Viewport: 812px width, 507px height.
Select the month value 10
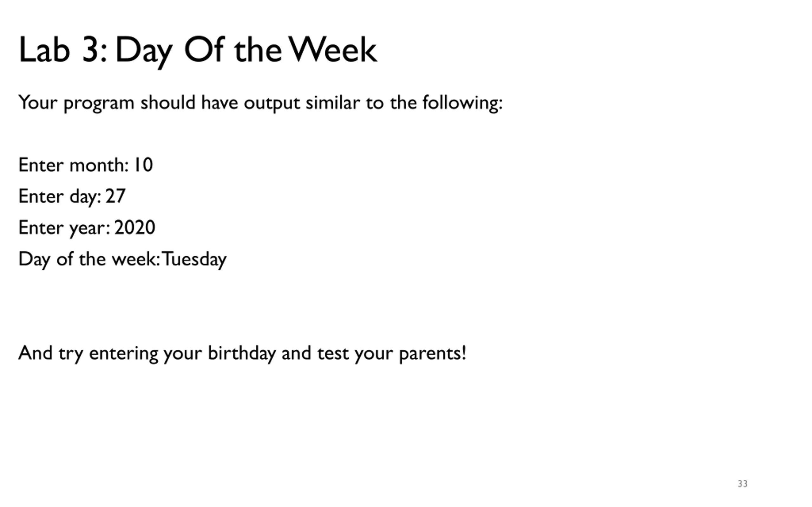click(x=144, y=165)
